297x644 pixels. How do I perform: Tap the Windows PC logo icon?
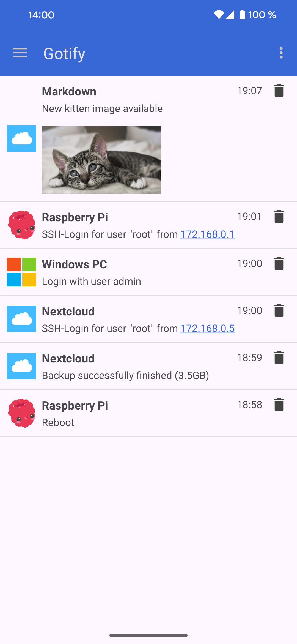pyautogui.click(x=21, y=272)
